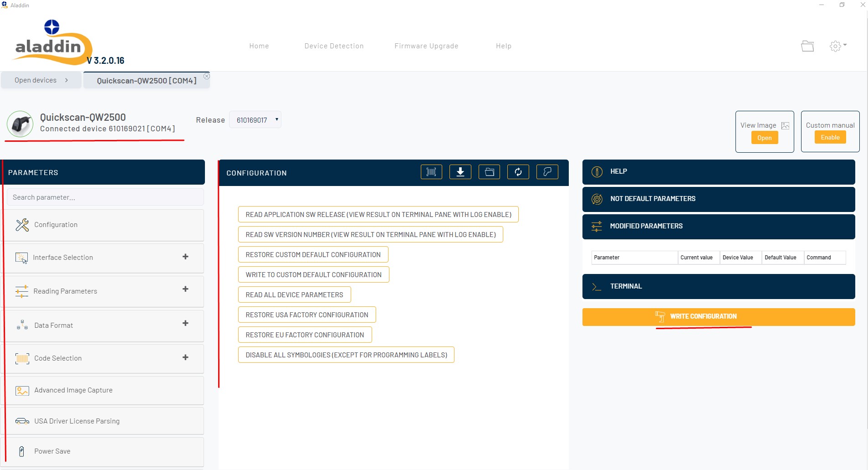
Task: Select the Reading Parameters sliders icon
Action: click(22, 291)
